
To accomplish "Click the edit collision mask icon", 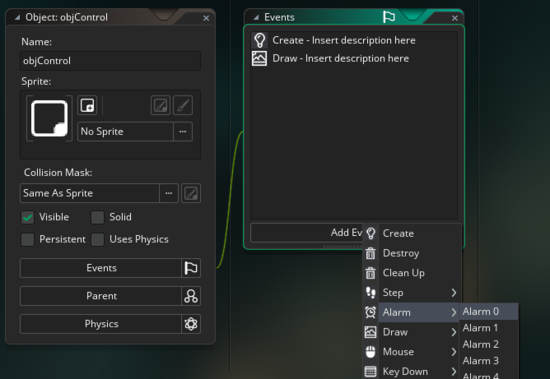I will click(x=191, y=193).
